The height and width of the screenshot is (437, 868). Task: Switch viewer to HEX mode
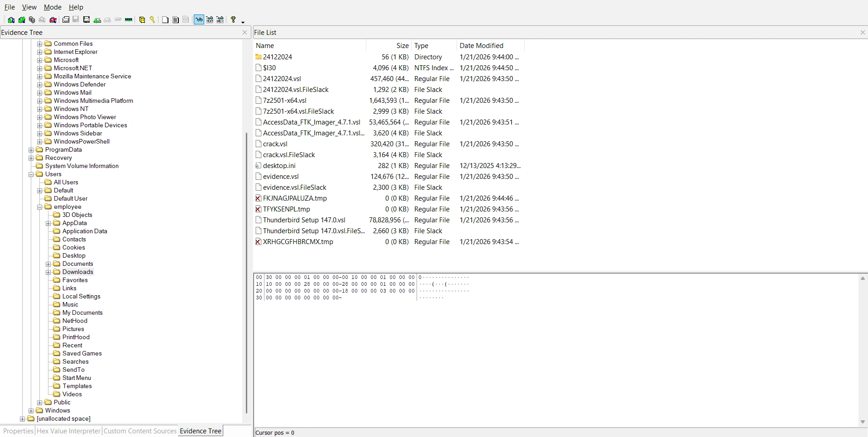[x=221, y=19]
